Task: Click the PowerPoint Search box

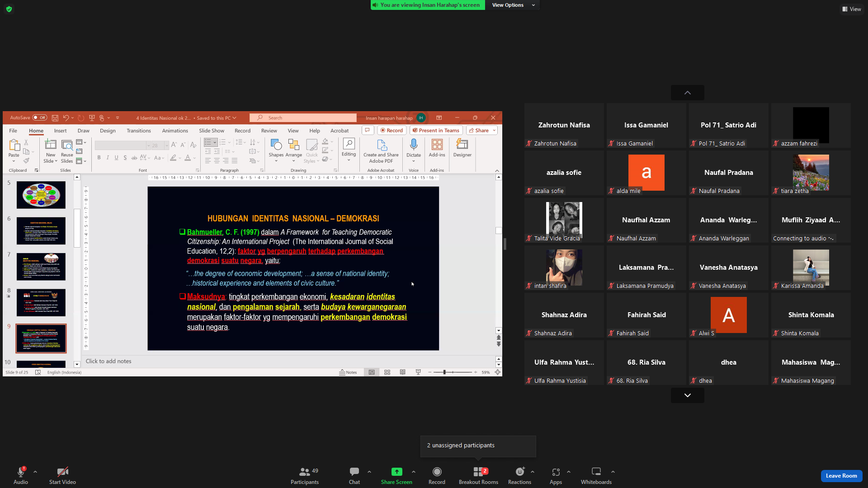Action: [303, 118]
